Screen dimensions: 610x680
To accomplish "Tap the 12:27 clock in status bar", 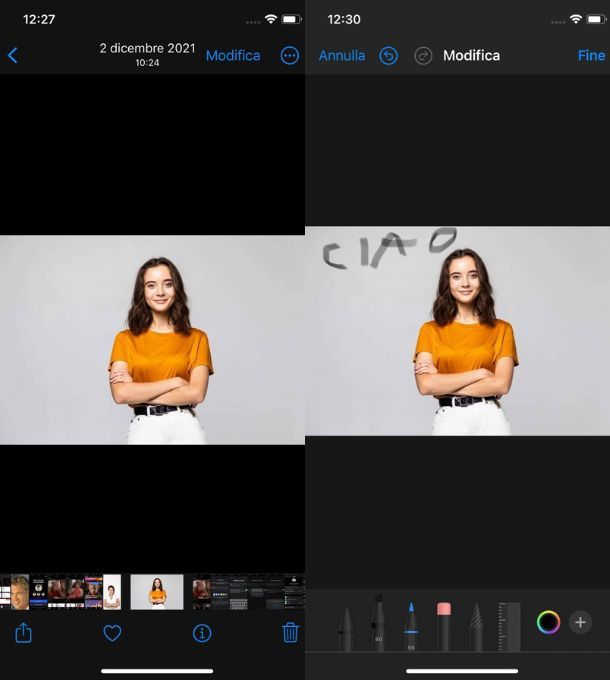I will (39, 19).
